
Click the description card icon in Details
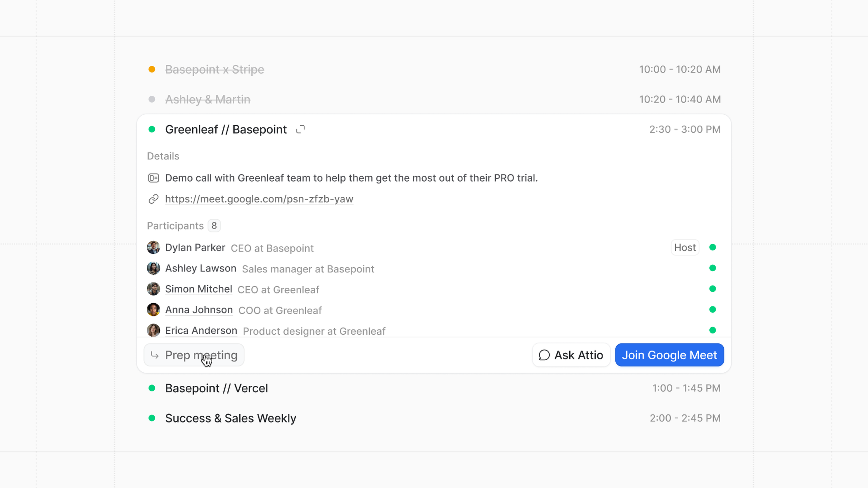153,178
